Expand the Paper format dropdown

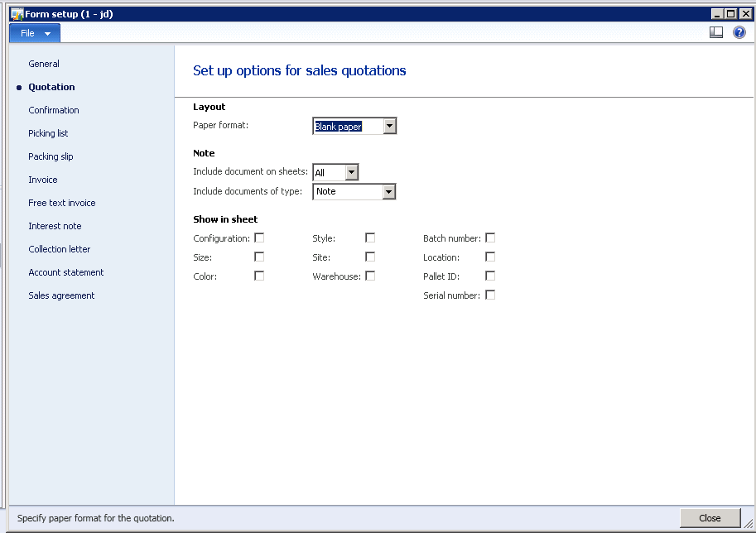389,125
